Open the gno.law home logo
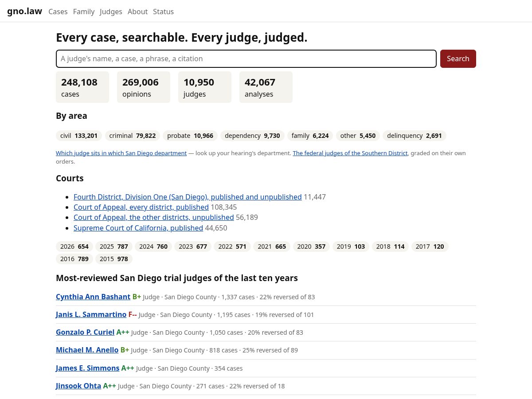 pos(24,11)
